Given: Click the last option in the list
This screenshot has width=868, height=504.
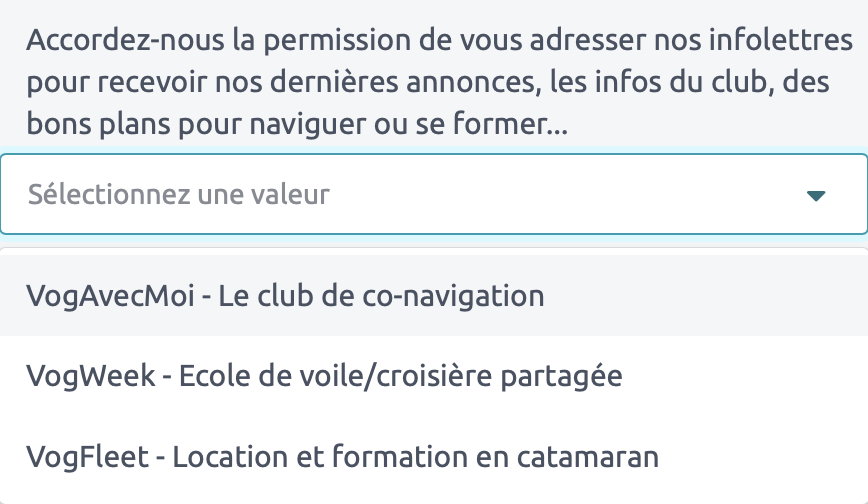Looking at the screenshot, I should tap(343, 457).
